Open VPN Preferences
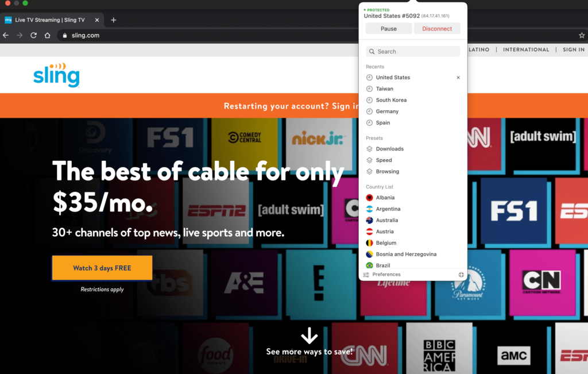 pyautogui.click(x=386, y=275)
